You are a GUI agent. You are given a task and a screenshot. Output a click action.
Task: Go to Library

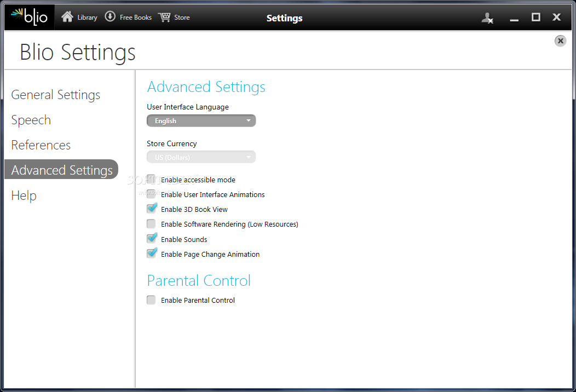tap(87, 18)
